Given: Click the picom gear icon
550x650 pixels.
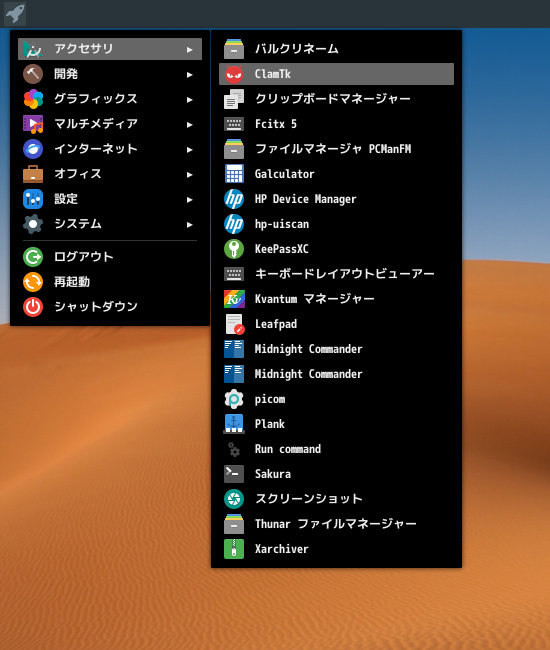Looking at the screenshot, I should (234, 399).
